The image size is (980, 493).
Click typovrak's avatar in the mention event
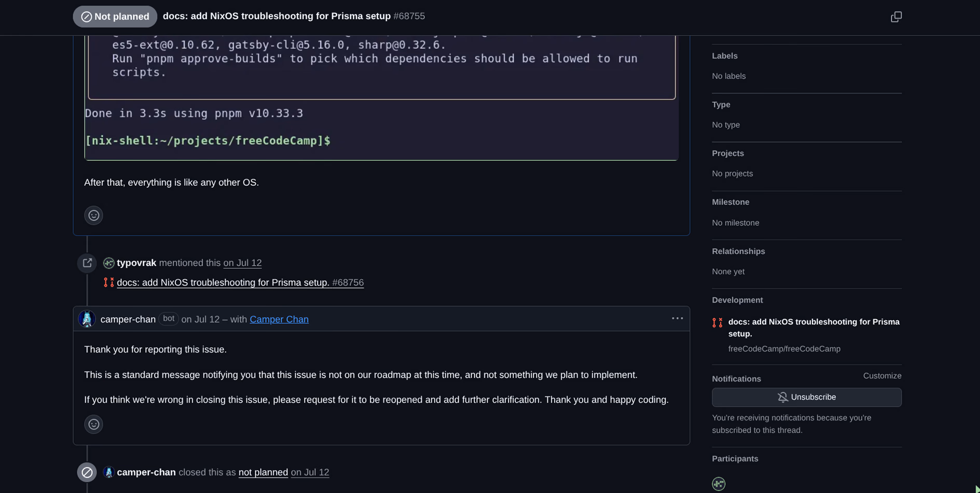click(108, 263)
